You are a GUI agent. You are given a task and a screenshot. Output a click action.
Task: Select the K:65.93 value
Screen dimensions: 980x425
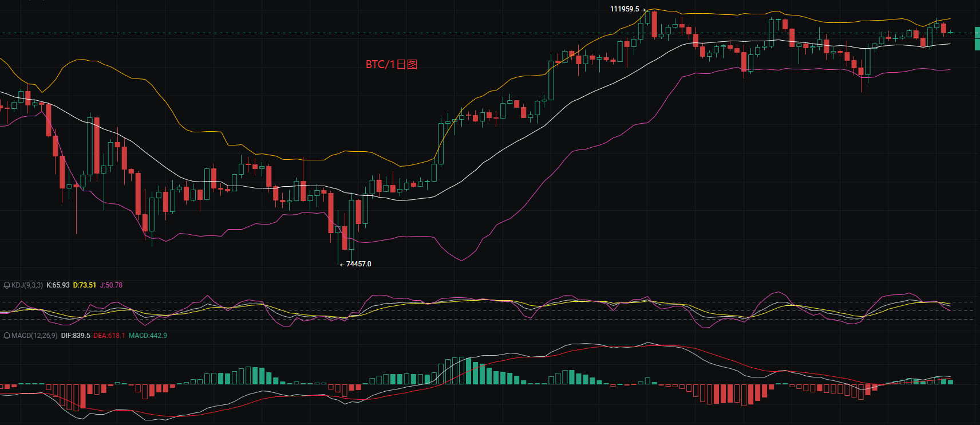click(x=58, y=285)
